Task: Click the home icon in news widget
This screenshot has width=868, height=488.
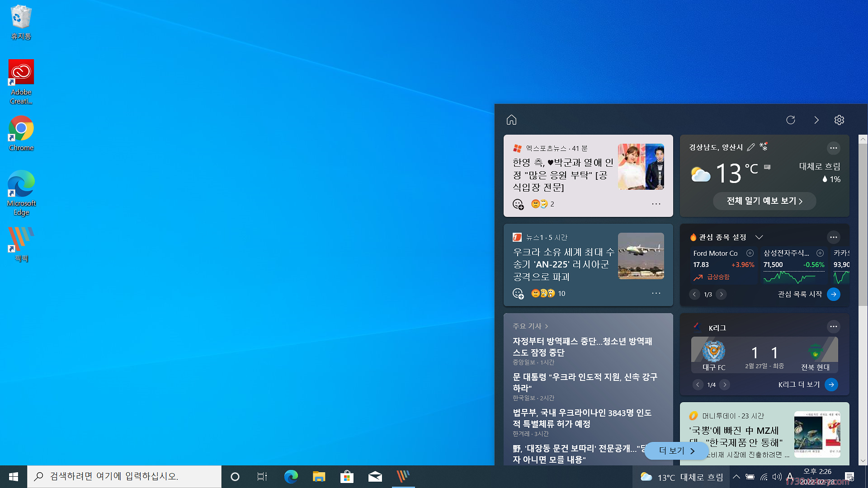Action: 511,120
